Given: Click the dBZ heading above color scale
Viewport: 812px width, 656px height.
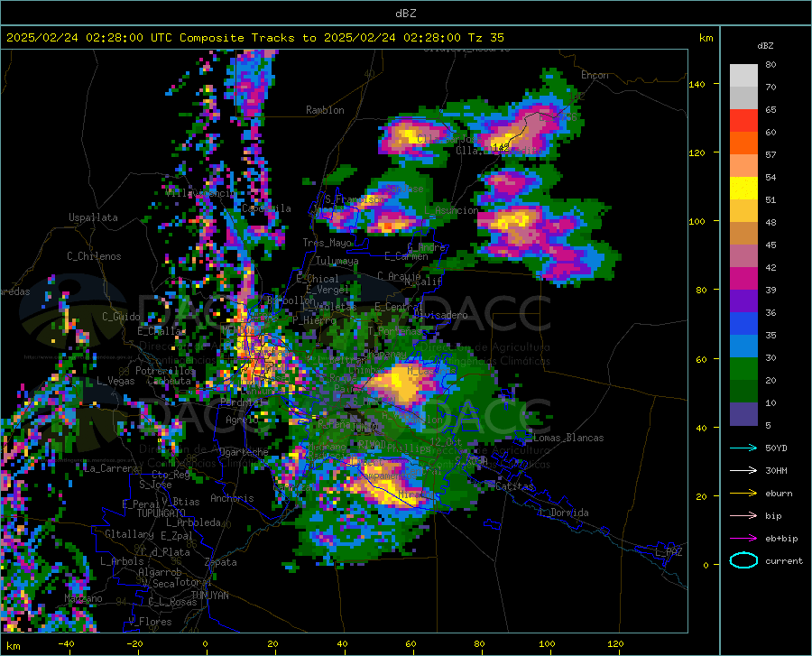Looking at the screenshot, I should (x=765, y=45).
